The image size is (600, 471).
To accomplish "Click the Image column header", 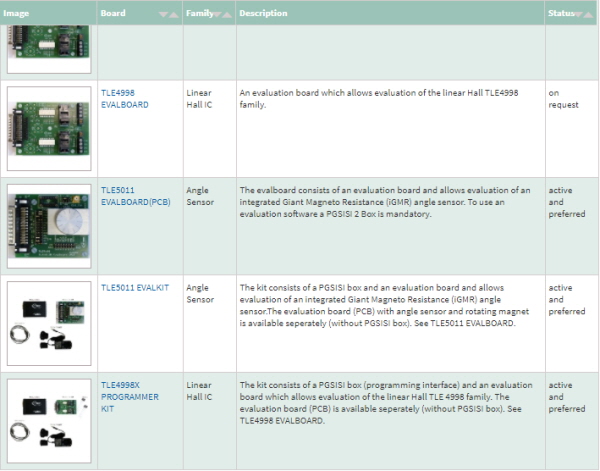I will 16,13.
